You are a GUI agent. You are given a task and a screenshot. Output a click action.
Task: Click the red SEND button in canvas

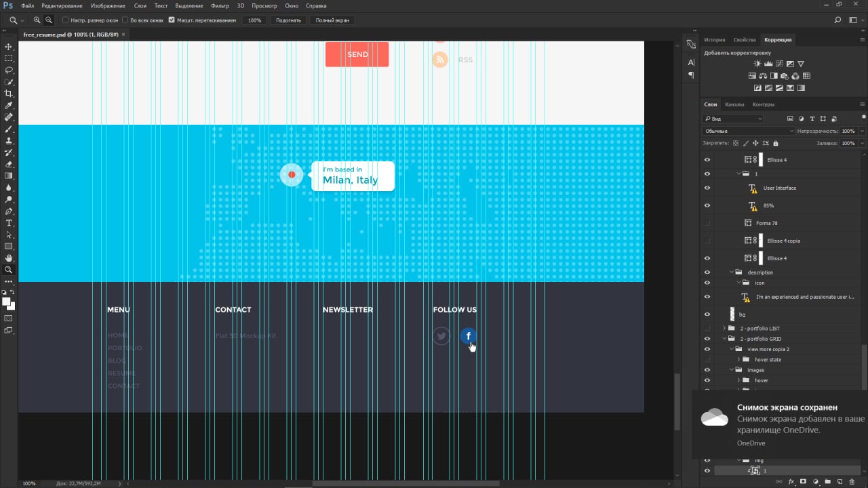pos(357,54)
